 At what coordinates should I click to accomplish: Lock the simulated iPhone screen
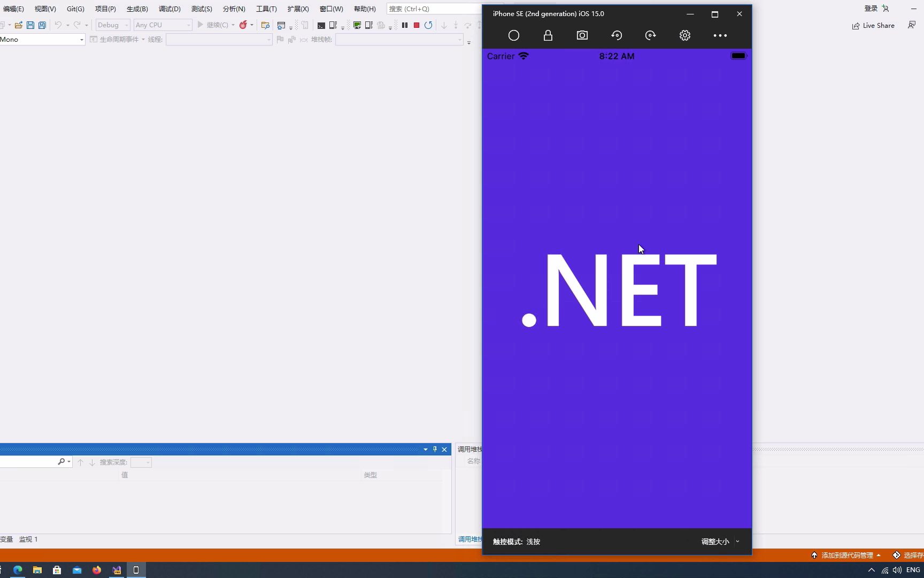pos(548,35)
